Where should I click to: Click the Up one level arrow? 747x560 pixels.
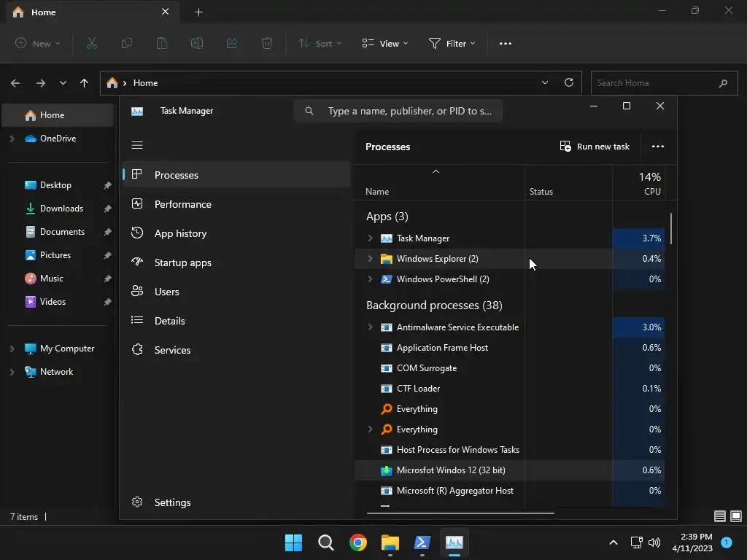pos(85,83)
